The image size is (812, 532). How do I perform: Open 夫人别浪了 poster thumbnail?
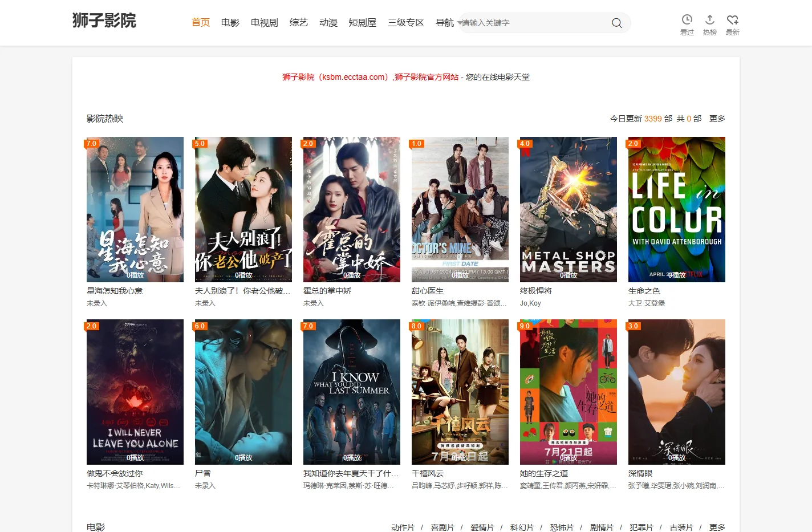click(x=243, y=209)
